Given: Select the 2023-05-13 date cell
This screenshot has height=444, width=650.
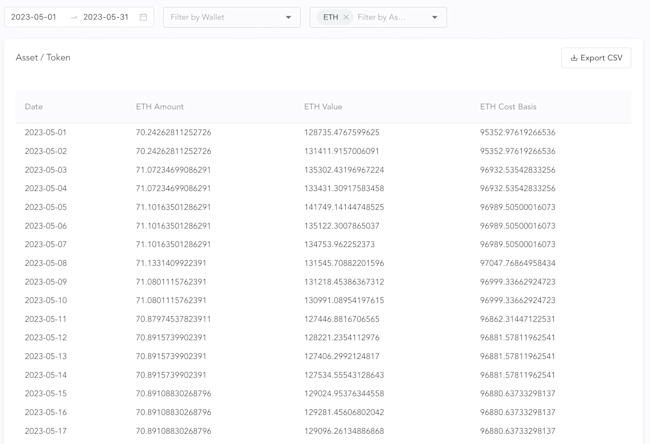Looking at the screenshot, I should pyautogui.click(x=46, y=356).
